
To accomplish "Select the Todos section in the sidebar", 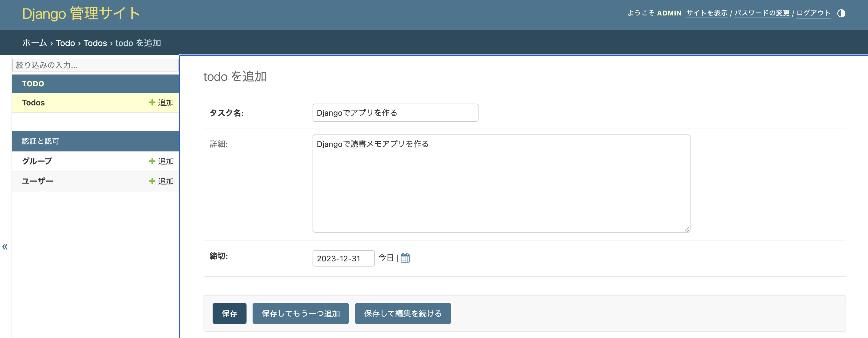I will click(x=33, y=102).
